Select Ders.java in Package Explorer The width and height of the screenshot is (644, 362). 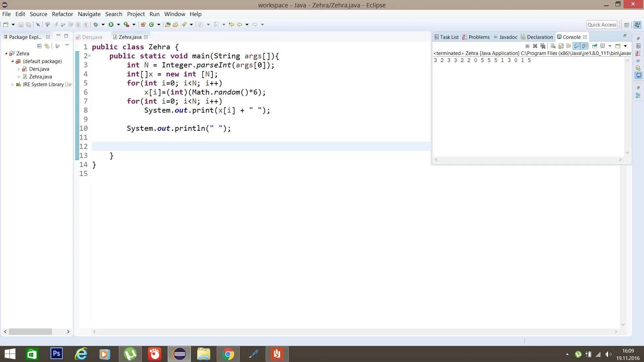(x=39, y=69)
